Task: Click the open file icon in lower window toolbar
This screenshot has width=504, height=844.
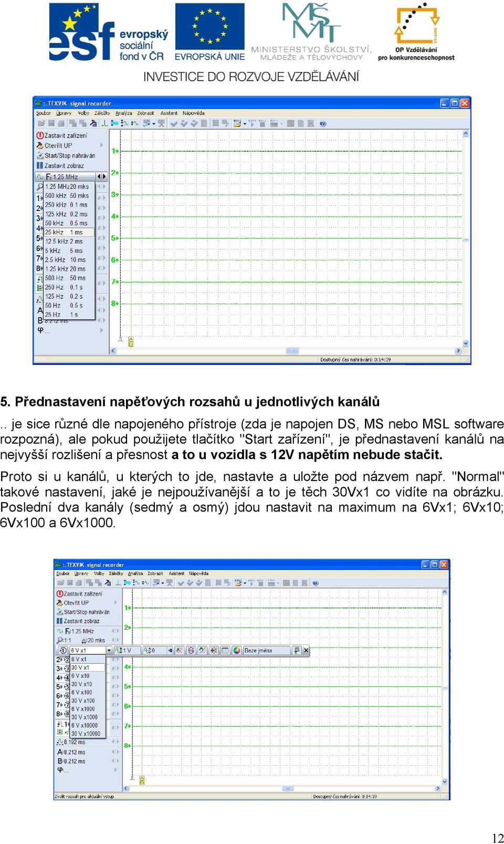Action: pos(60,582)
